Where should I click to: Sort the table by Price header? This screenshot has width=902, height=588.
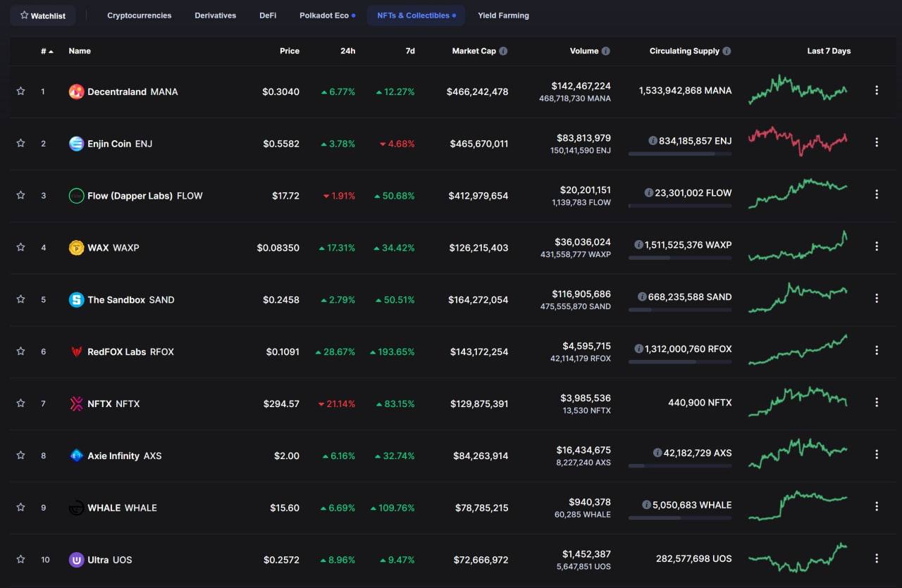290,51
